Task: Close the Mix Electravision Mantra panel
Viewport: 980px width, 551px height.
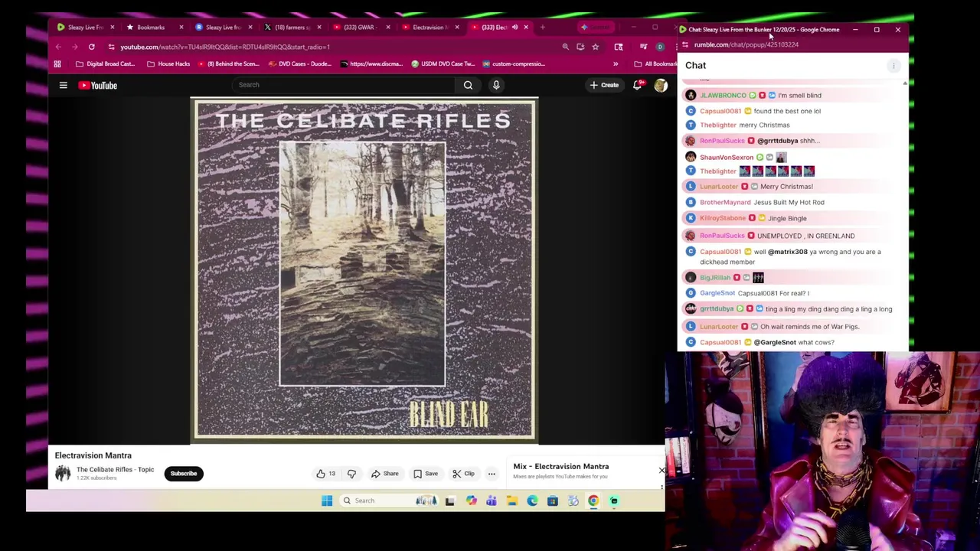Action: pyautogui.click(x=661, y=471)
